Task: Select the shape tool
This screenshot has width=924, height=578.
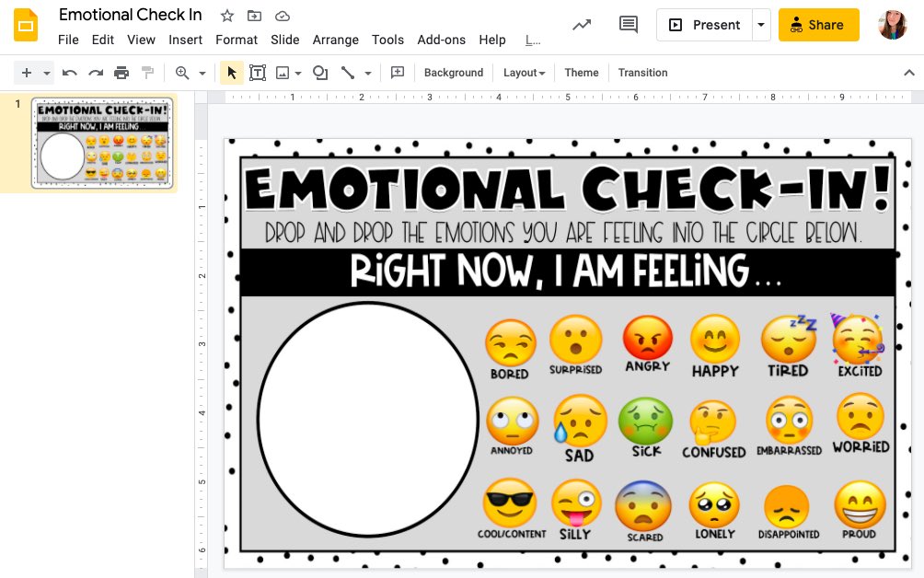Action: (320, 73)
